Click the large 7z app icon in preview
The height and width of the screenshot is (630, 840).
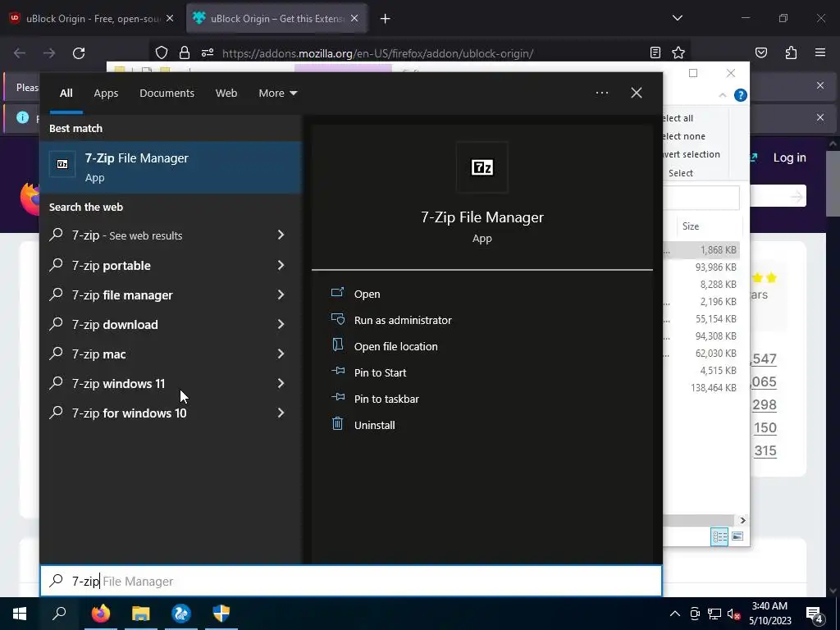click(482, 167)
